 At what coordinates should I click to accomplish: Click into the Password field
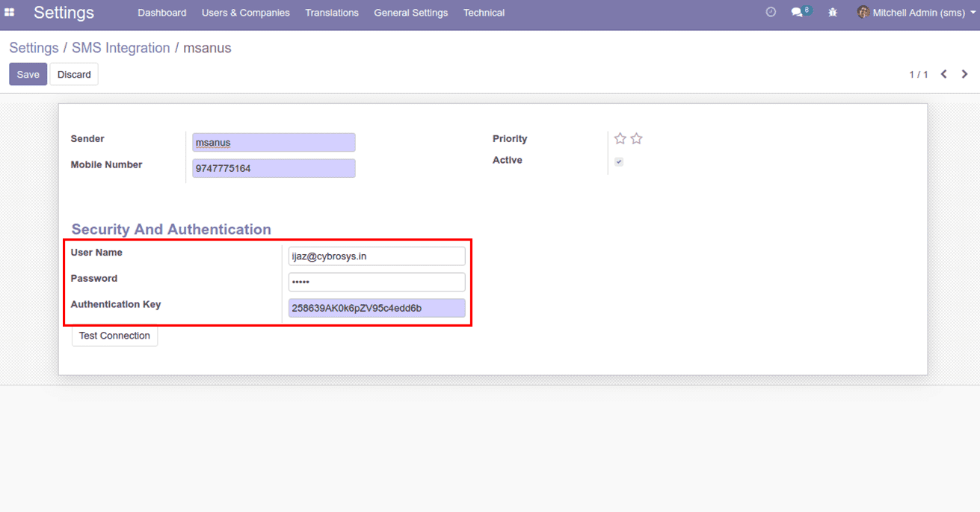[377, 282]
